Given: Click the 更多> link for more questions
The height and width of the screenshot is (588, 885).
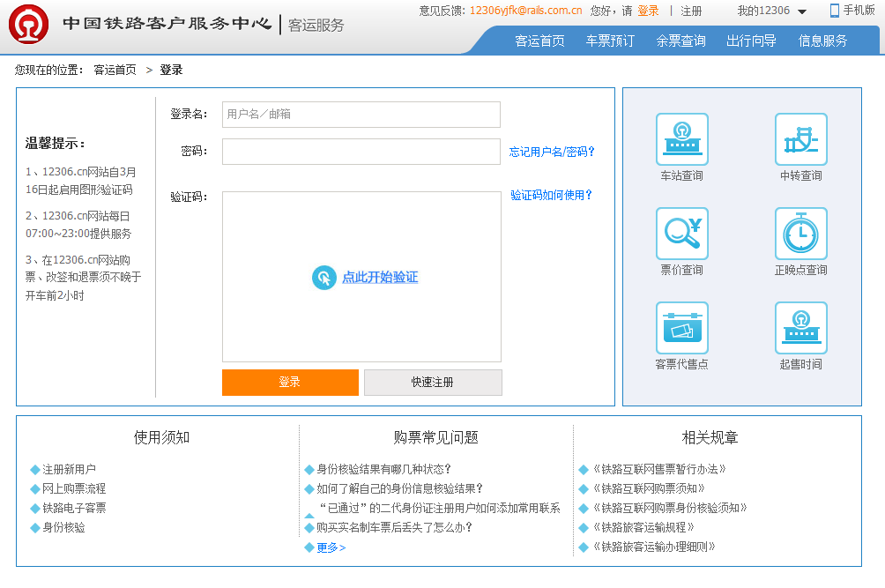Looking at the screenshot, I should [x=331, y=547].
